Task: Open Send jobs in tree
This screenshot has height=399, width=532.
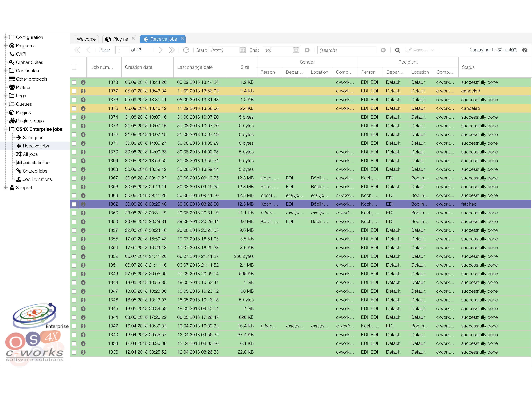Action: point(30,138)
